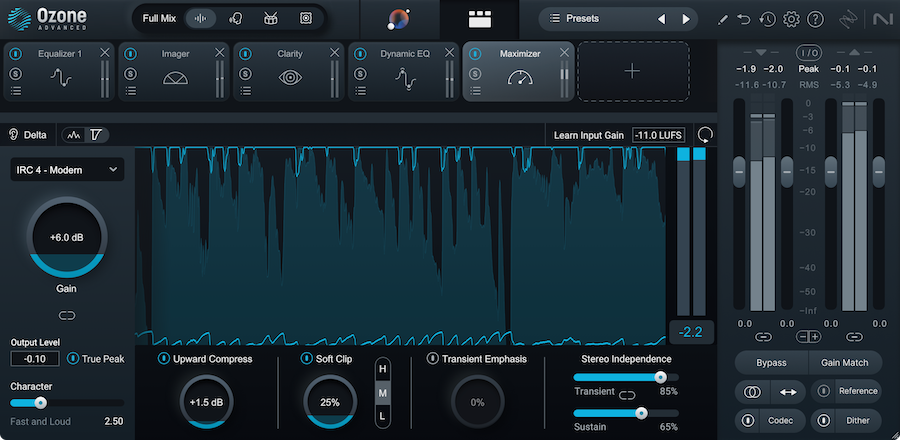The width and height of the screenshot is (900, 440).
Task: Open settings gear icon
Action: point(791,20)
